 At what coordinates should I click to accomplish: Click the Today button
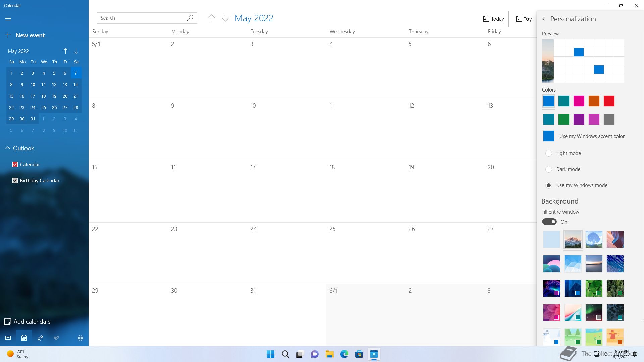(x=493, y=19)
